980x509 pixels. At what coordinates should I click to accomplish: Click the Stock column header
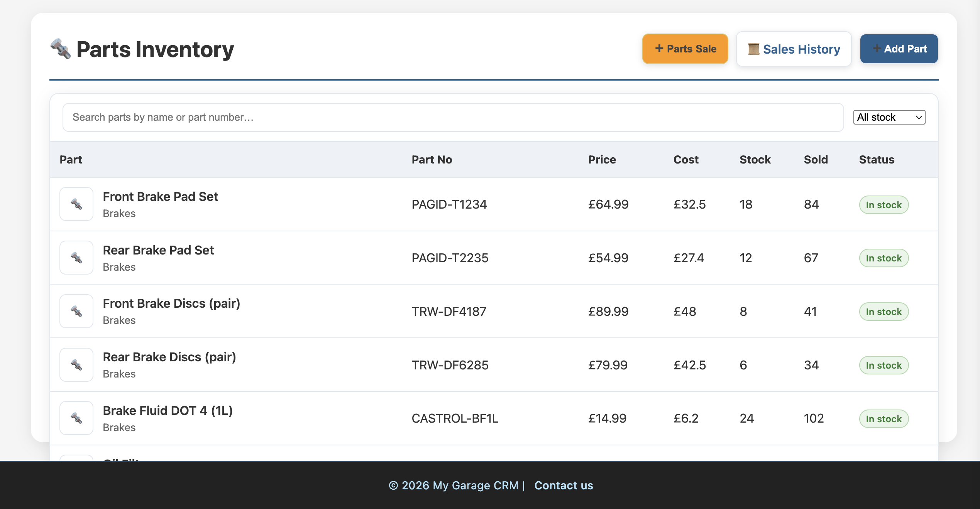755,160
